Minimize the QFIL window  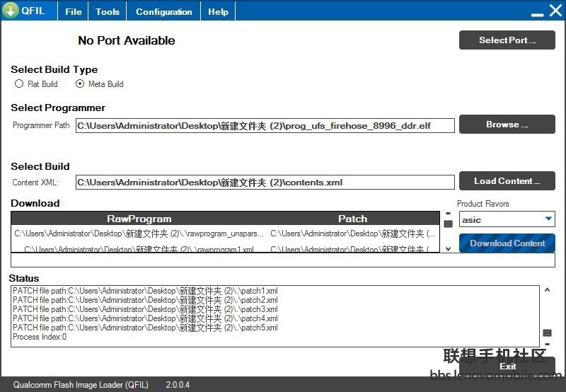point(537,13)
